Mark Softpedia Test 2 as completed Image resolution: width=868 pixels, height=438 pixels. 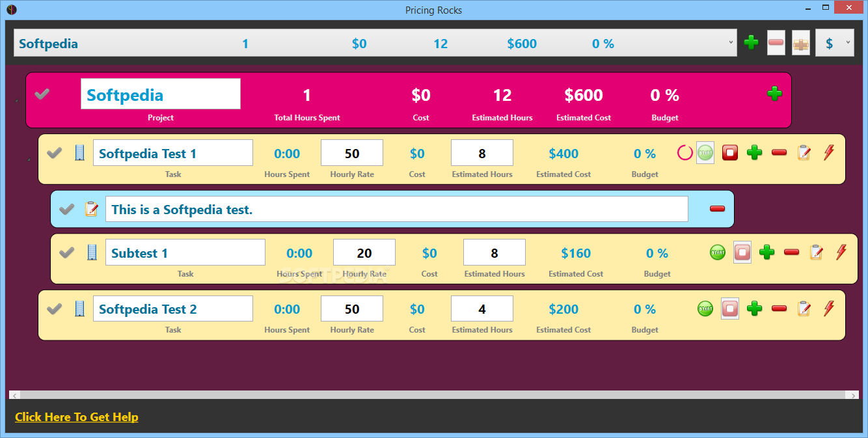[55, 308]
